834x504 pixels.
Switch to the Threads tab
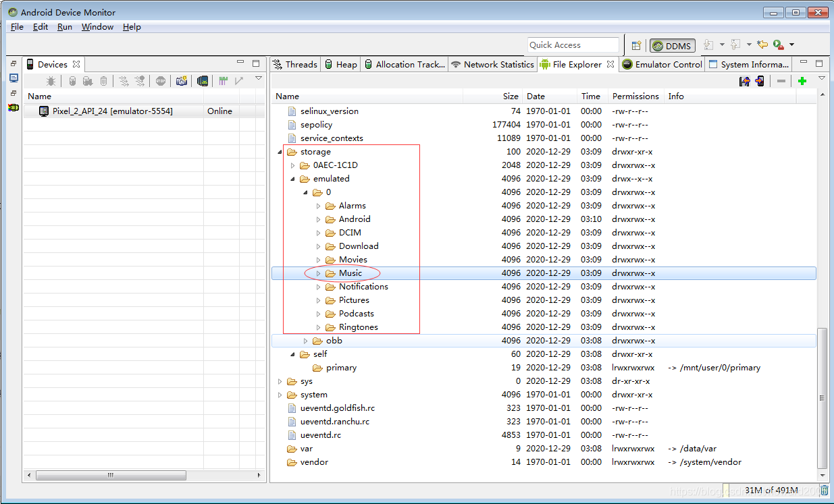point(295,64)
